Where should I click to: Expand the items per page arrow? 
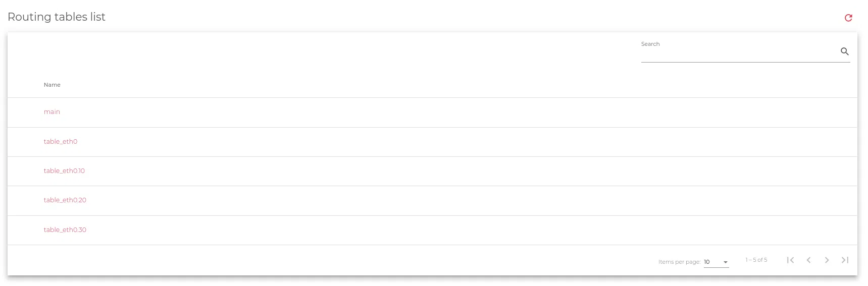click(x=726, y=262)
